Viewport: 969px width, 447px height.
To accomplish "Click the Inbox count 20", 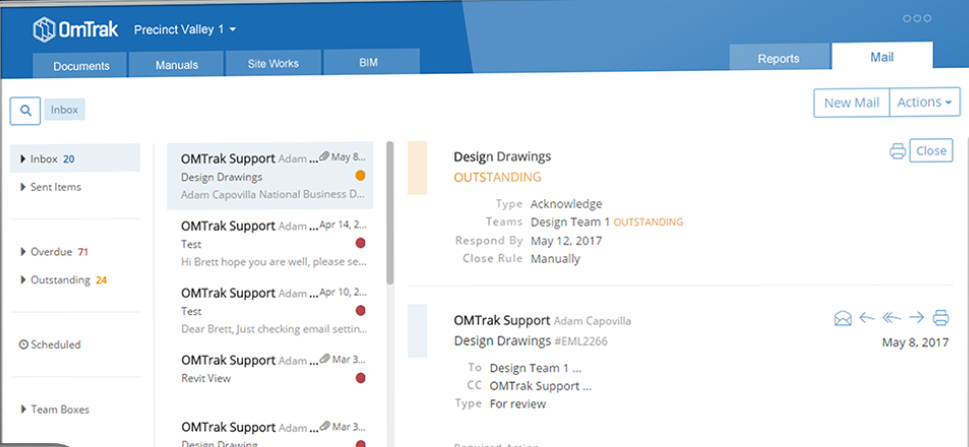I will [69, 159].
